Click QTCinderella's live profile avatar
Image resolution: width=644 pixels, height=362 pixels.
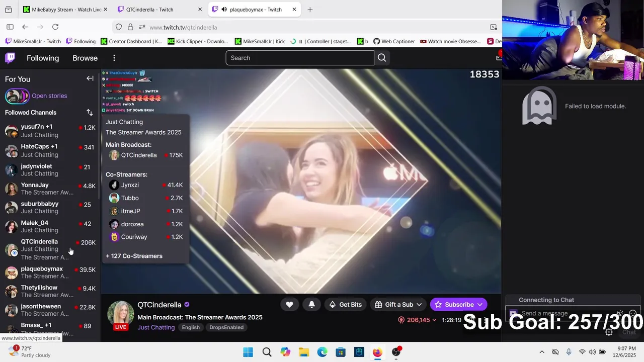point(121,315)
